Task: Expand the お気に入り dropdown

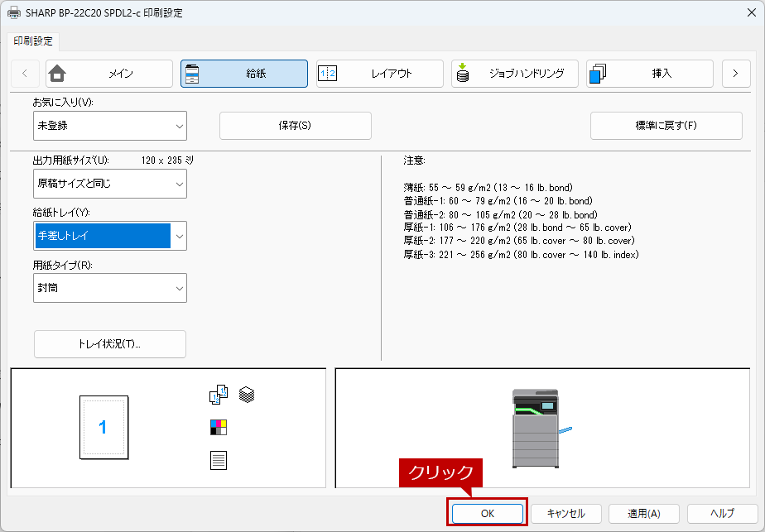Action: pyautogui.click(x=110, y=126)
